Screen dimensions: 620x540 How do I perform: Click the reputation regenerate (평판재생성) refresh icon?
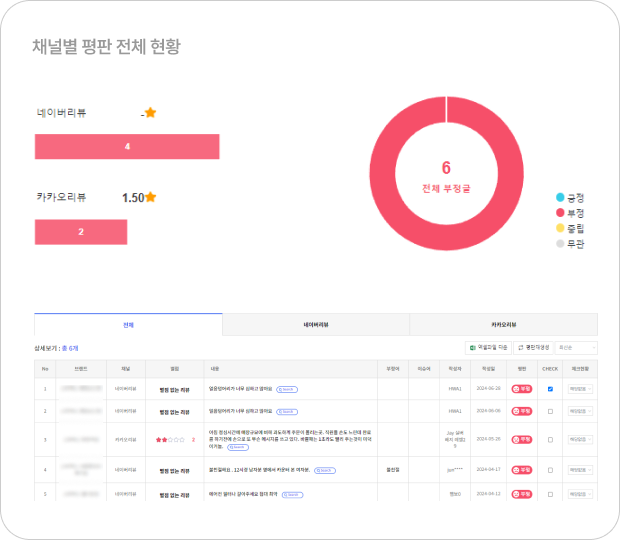click(x=520, y=347)
